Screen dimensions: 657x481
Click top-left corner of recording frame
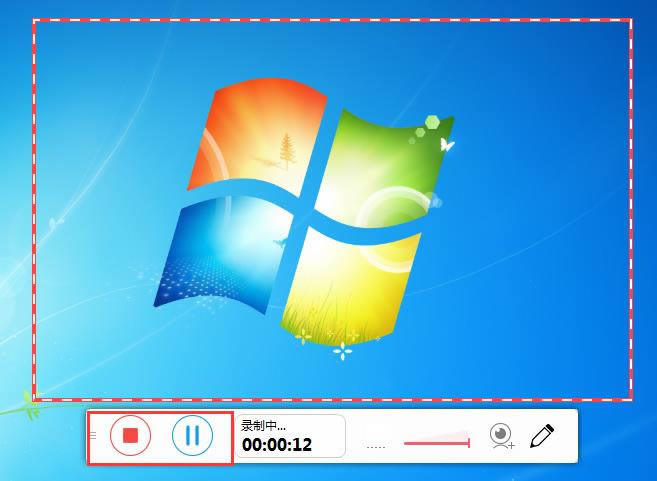click(x=34, y=21)
